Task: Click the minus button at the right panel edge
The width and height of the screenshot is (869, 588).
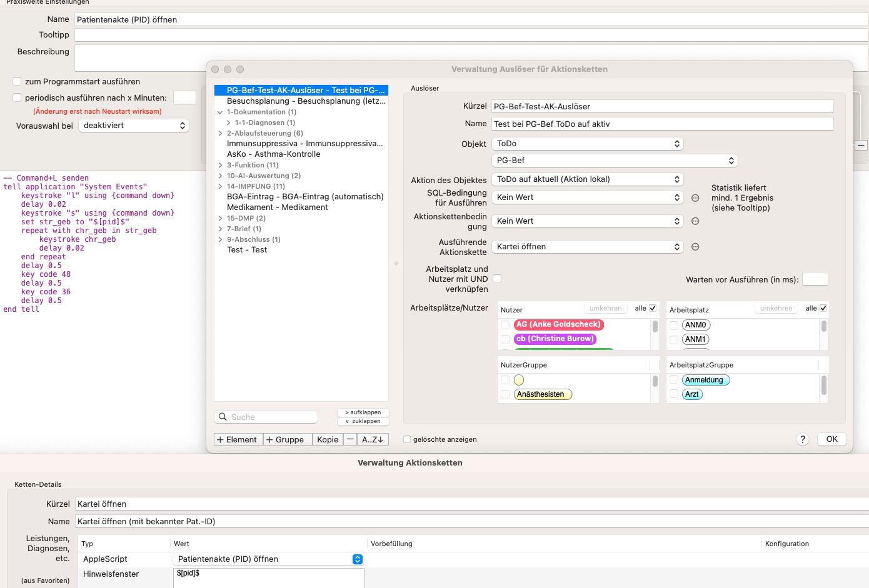Action: click(x=861, y=145)
